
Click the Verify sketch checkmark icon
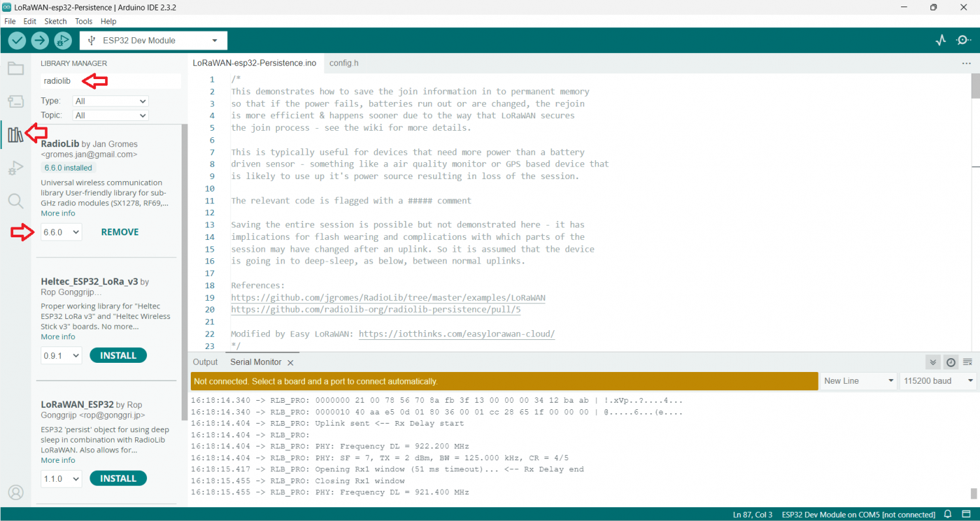[x=17, y=41]
